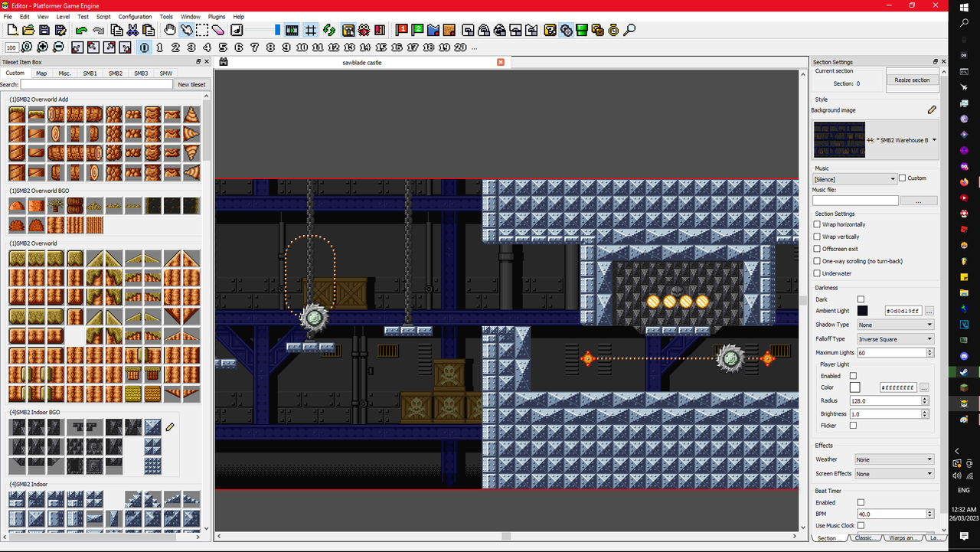The width and height of the screenshot is (980, 552).
Task: Click the New tileset button
Action: [x=191, y=84]
